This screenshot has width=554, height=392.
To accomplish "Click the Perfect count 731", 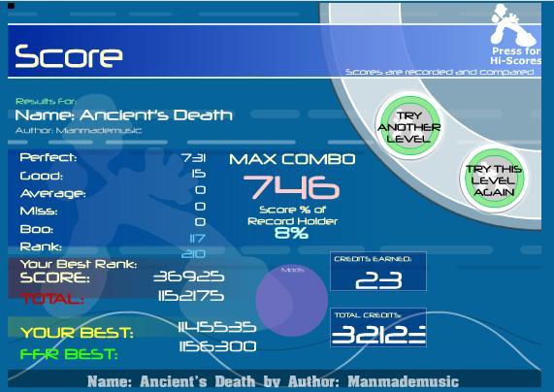I will coord(194,157).
